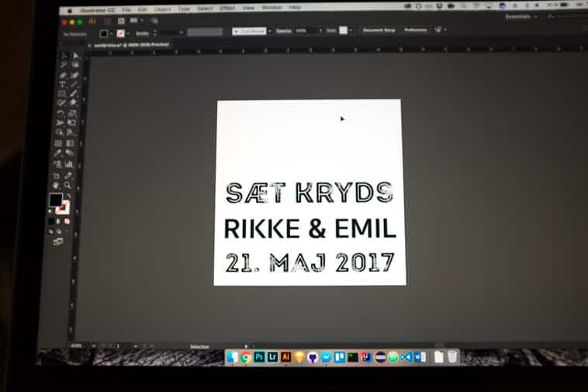The width and height of the screenshot is (588, 392).
Task: Click the opacity value field
Action: pos(305,30)
